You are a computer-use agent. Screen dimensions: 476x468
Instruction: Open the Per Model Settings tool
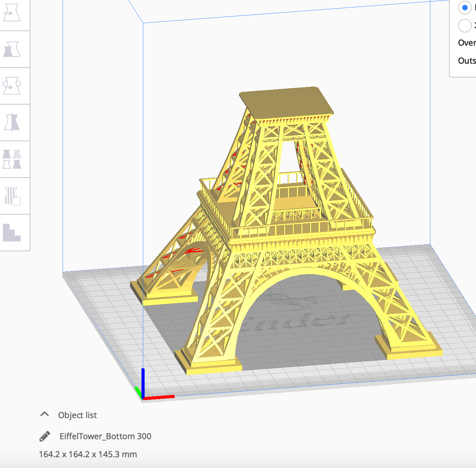pos(11,159)
